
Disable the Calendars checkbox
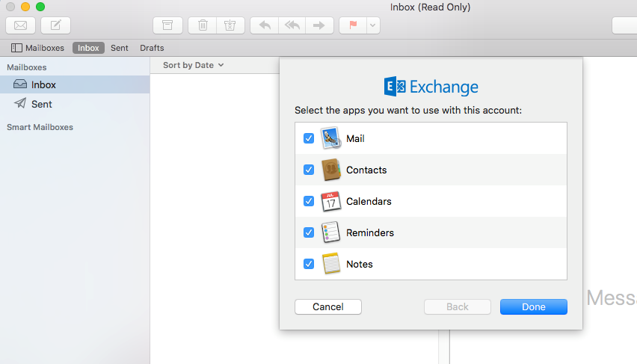[308, 201]
